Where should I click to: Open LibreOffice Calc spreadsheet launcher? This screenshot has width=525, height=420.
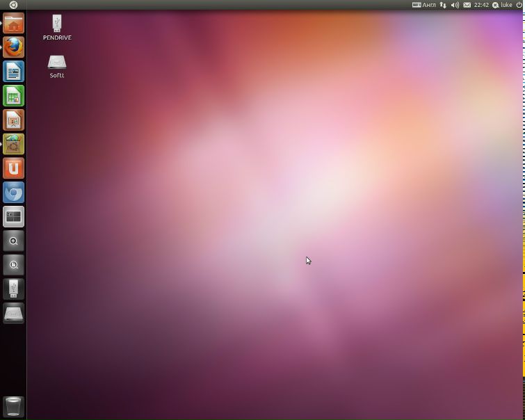(x=13, y=96)
